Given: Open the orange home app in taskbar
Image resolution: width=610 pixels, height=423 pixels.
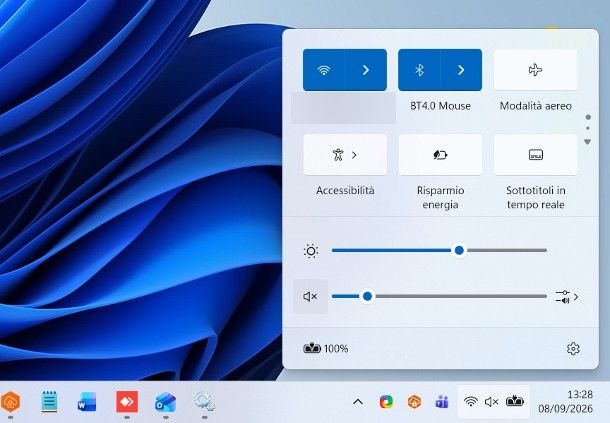Looking at the screenshot, I should click(x=11, y=402).
